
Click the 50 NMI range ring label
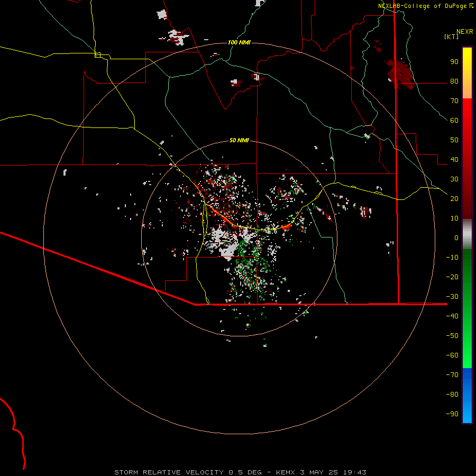click(x=239, y=140)
